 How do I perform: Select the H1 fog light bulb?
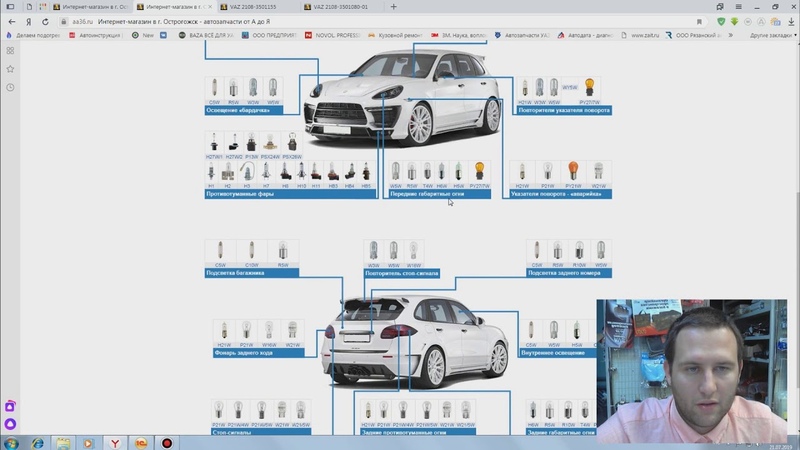[211, 172]
